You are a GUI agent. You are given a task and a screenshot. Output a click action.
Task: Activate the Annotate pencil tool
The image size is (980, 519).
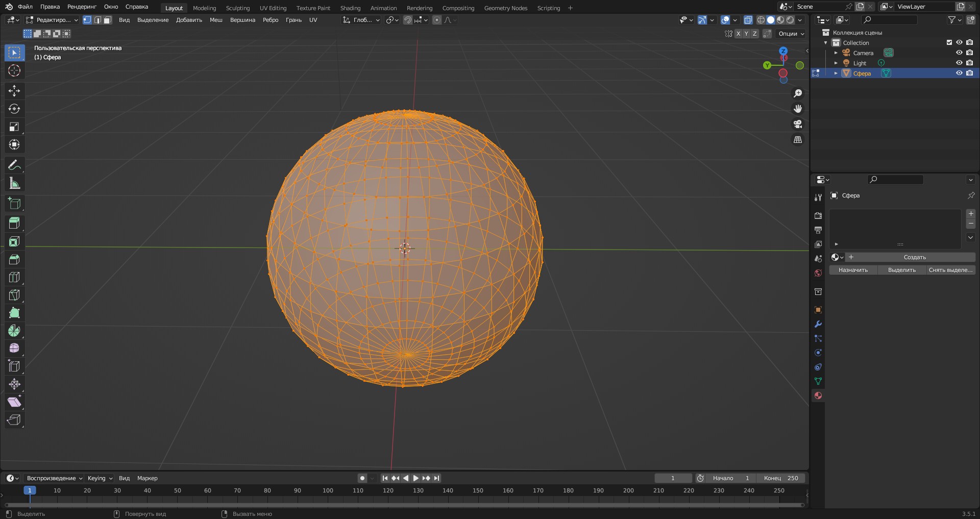[14, 165]
